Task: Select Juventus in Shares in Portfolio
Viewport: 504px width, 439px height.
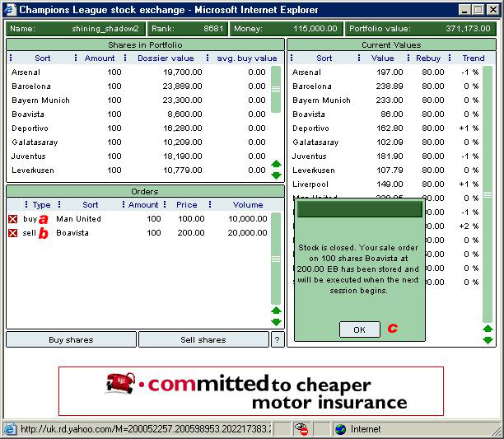Action: [x=139, y=156]
